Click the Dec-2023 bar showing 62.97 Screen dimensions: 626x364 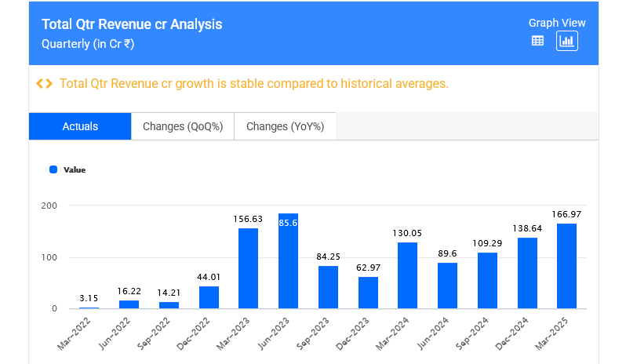(368, 293)
